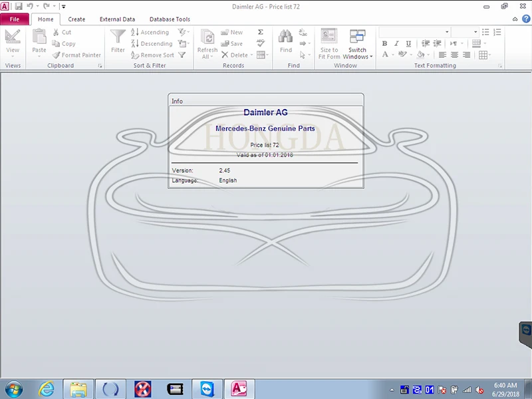The image size is (532, 399).
Task: Open the Create ribbon tab
Action: click(x=76, y=19)
